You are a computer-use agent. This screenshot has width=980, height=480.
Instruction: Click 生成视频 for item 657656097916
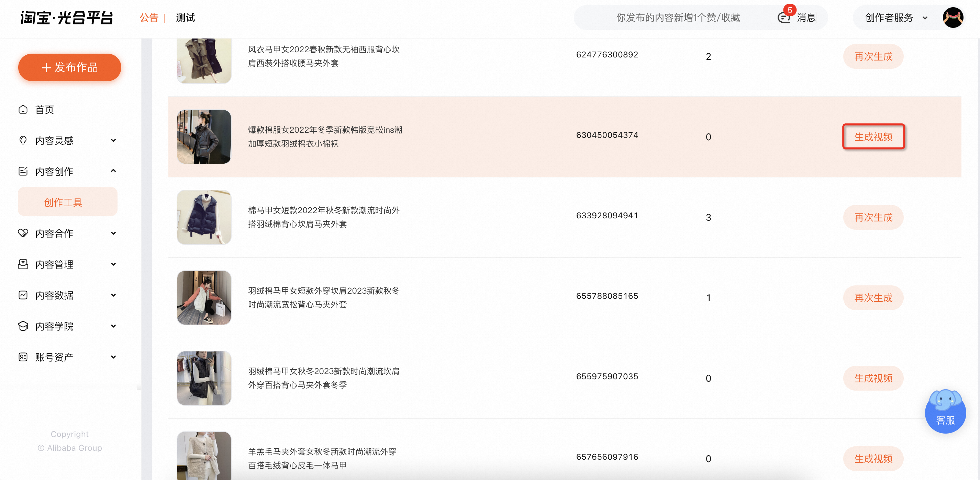click(x=873, y=458)
